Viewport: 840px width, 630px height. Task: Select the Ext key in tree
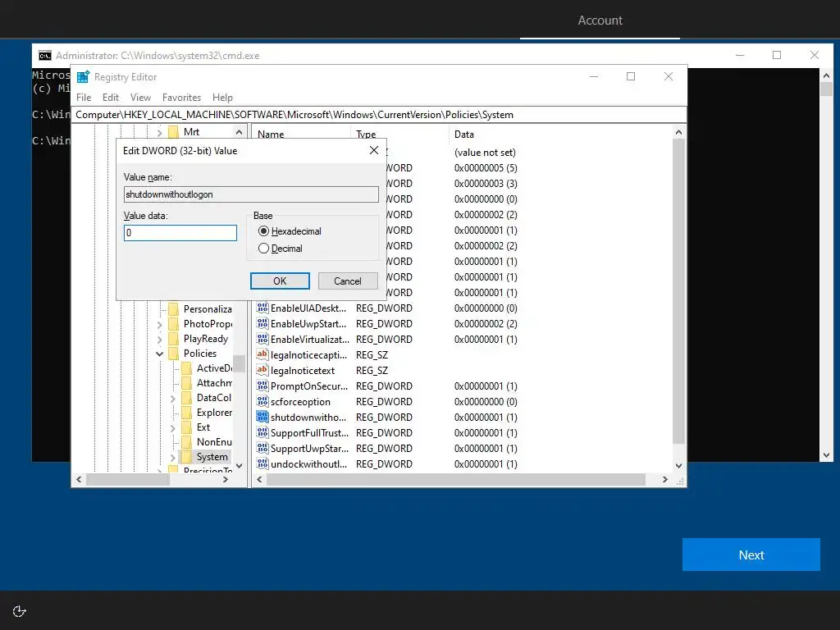203,427
